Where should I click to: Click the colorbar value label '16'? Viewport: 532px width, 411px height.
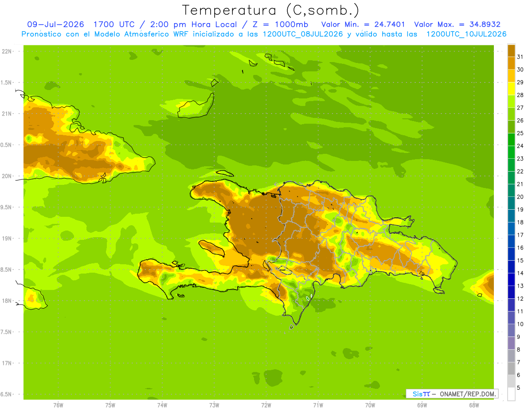520,248
